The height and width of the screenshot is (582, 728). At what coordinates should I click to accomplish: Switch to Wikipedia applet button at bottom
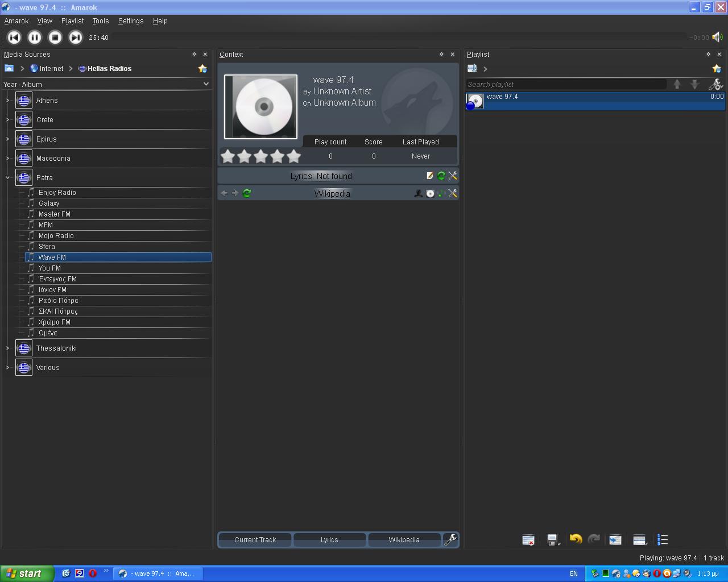404,540
